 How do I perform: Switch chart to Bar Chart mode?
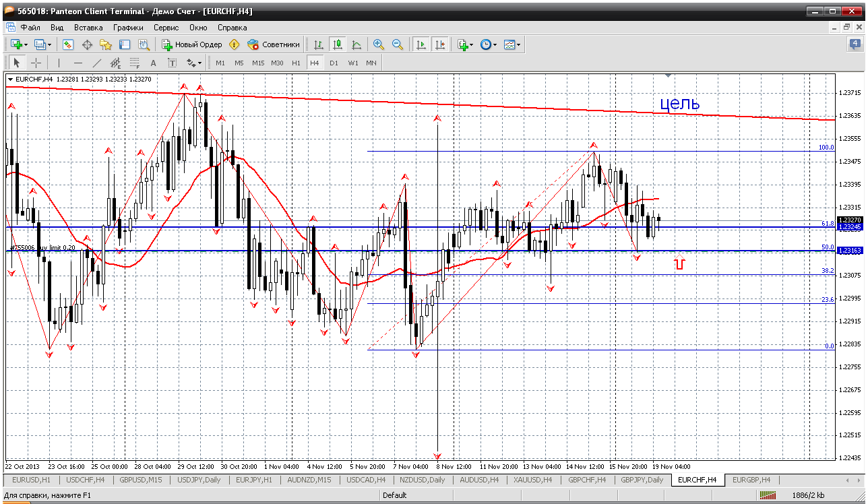point(319,44)
